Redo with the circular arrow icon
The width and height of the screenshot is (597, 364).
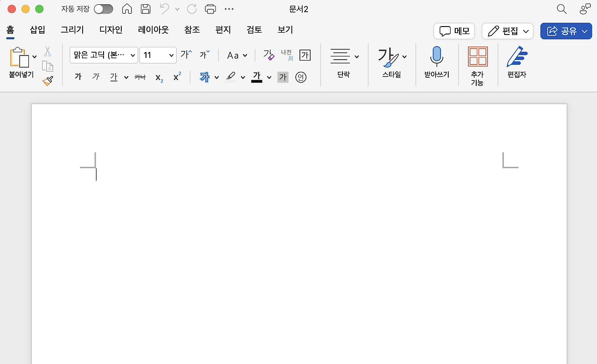[192, 9]
